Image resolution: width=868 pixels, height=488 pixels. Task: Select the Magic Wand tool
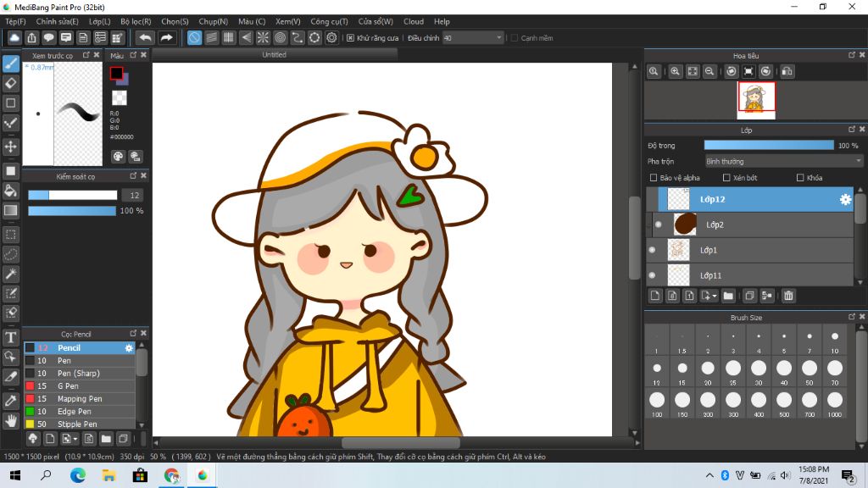pyautogui.click(x=11, y=274)
